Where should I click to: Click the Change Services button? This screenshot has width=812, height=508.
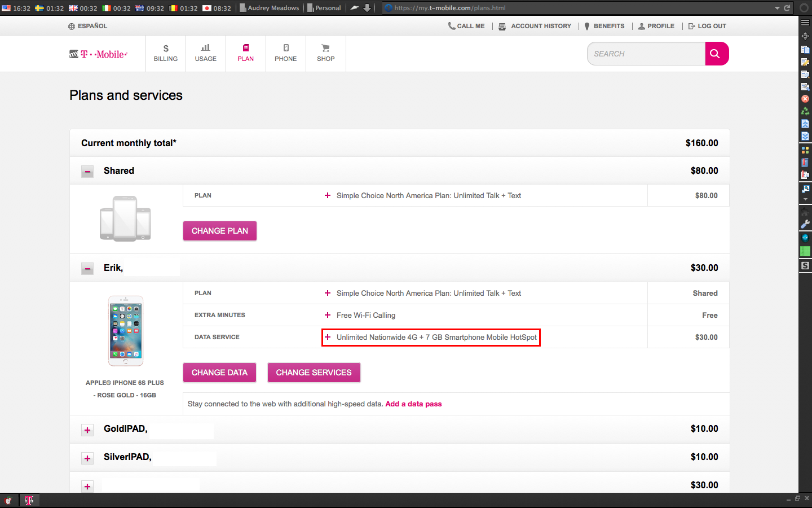[314, 373]
